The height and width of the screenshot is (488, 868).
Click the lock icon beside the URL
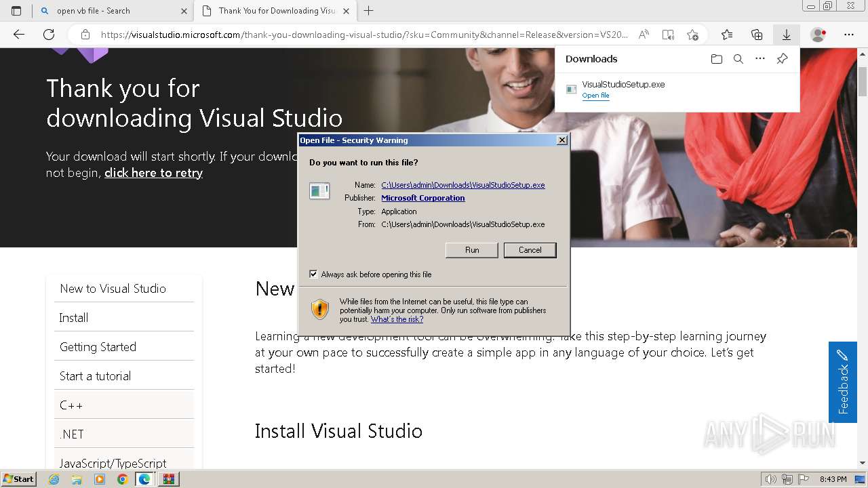click(85, 35)
